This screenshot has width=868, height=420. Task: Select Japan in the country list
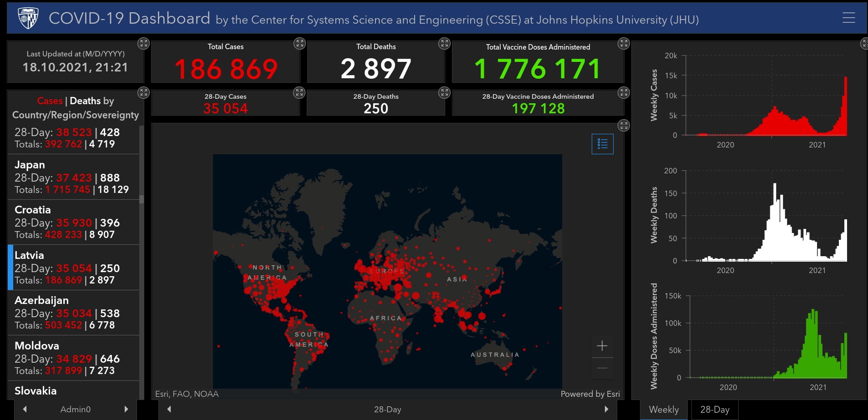point(74,177)
